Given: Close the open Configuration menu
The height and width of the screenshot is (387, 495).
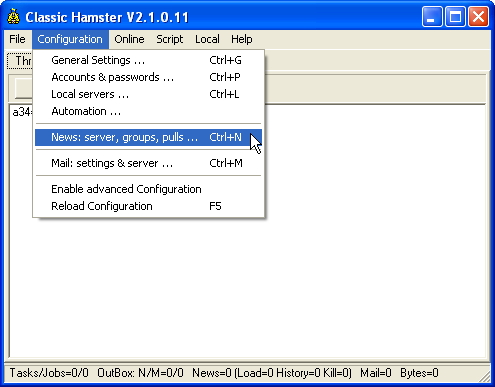Looking at the screenshot, I should tap(70, 39).
